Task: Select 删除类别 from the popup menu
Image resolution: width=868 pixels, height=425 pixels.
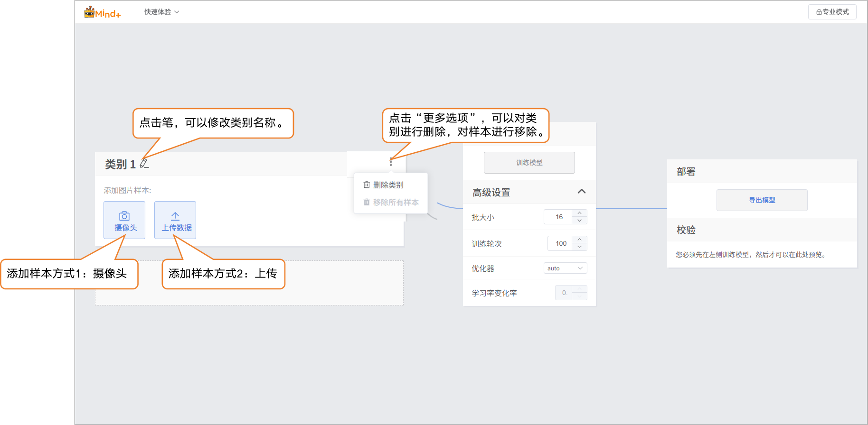Action: coord(388,185)
